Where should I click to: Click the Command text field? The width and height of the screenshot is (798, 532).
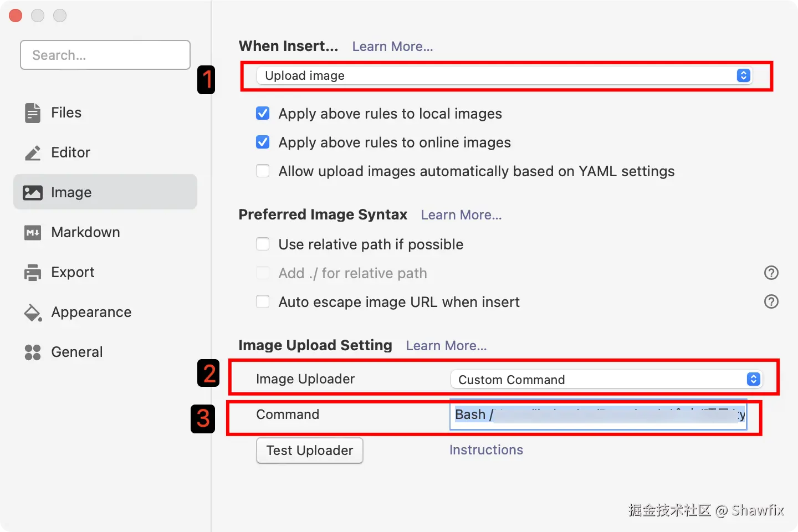pos(598,415)
